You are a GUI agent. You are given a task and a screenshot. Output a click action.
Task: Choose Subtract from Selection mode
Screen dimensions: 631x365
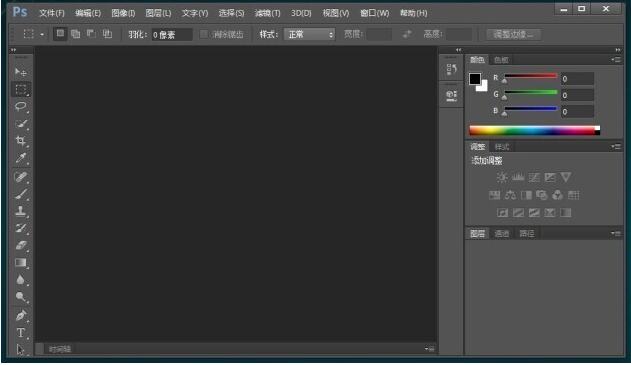coord(91,34)
